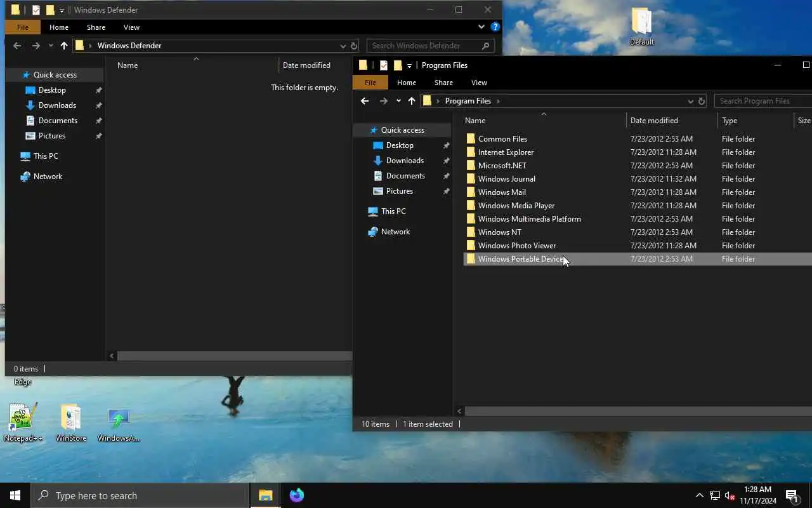Go up one level in Windows Defender window
Screen dimensions: 812x508
click(64, 46)
